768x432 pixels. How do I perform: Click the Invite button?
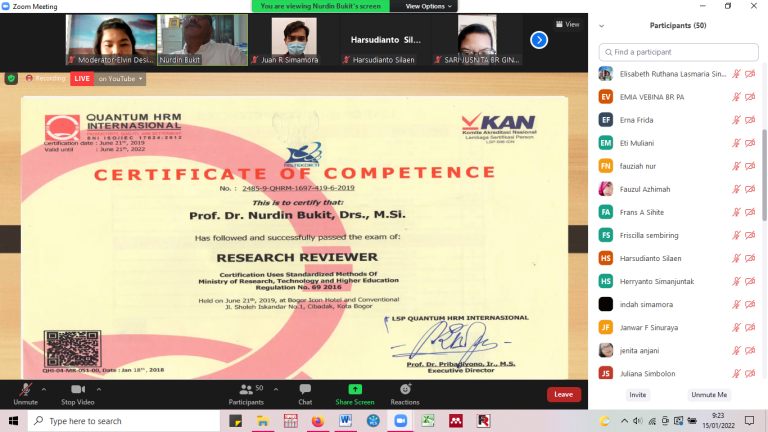click(x=637, y=395)
